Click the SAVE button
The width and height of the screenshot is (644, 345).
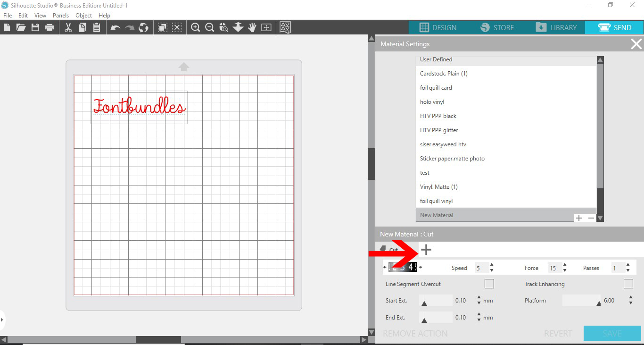click(612, 333)
